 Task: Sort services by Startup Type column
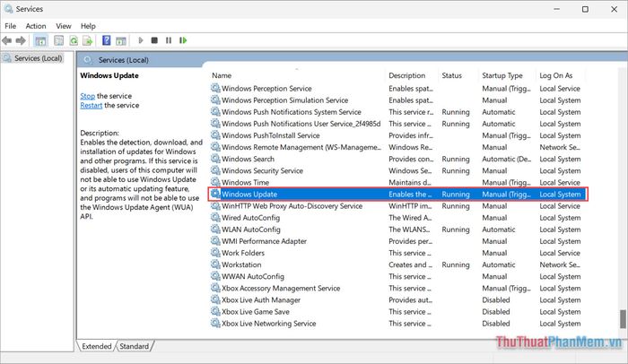point(502,75)
